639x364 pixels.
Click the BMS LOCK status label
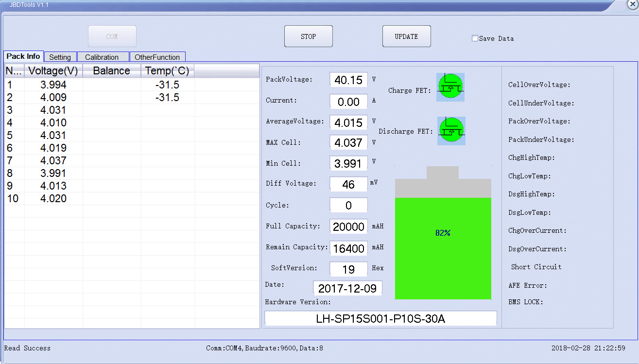526,302
